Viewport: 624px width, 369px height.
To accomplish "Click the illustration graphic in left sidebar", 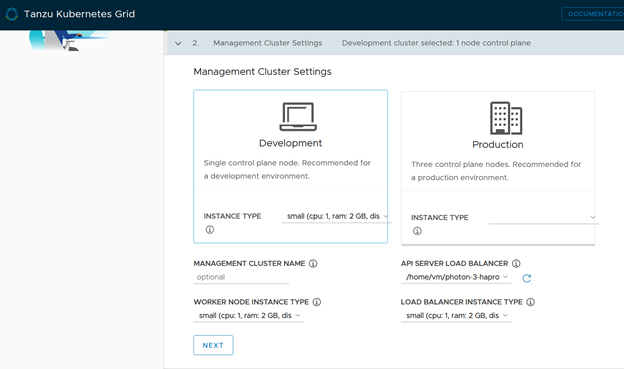I will coord(68,41).
